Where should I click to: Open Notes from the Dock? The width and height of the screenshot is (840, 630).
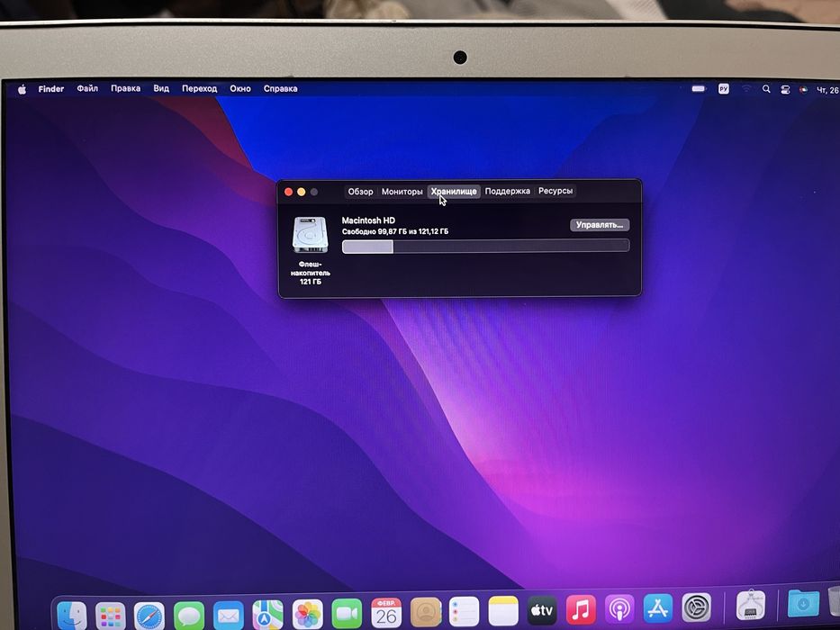coord(503,611)
